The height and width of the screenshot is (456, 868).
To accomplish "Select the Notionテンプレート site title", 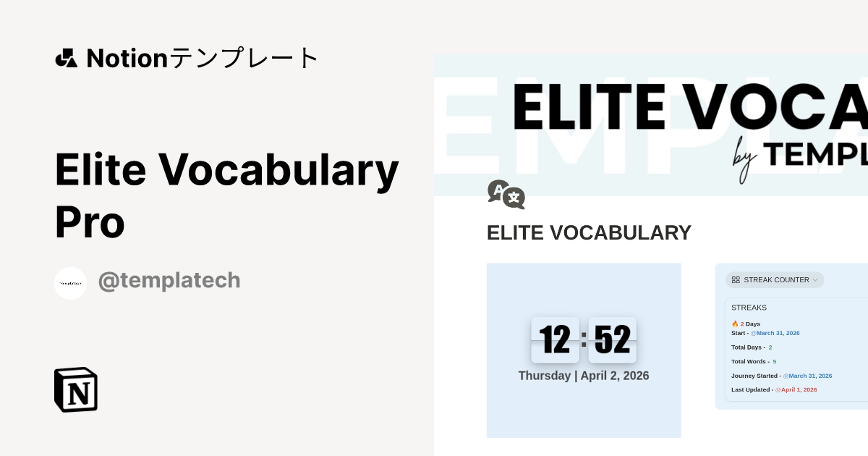I will pyautogui.click(x=203, y=58).
